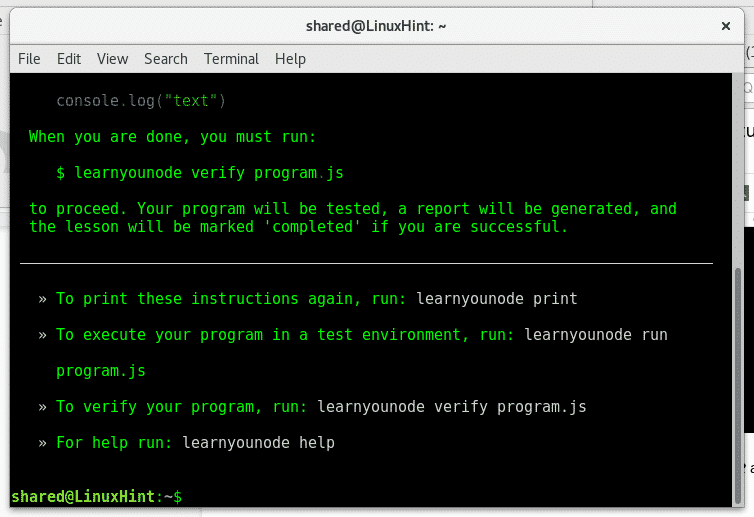Click the 'learnyounode help' command text
754x517 pixels.
258,443
